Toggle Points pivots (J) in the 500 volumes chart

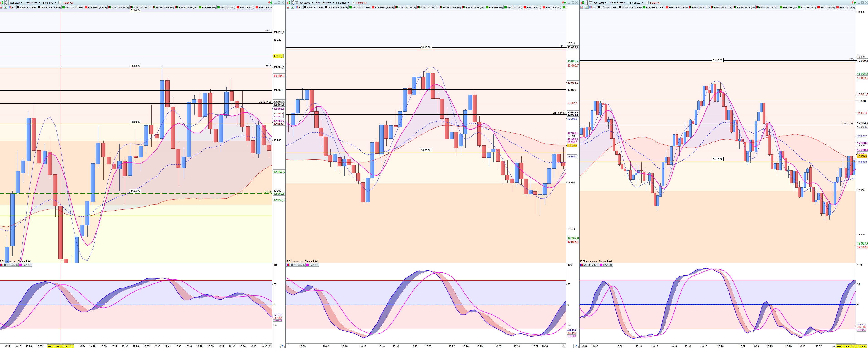pos(405,7)
